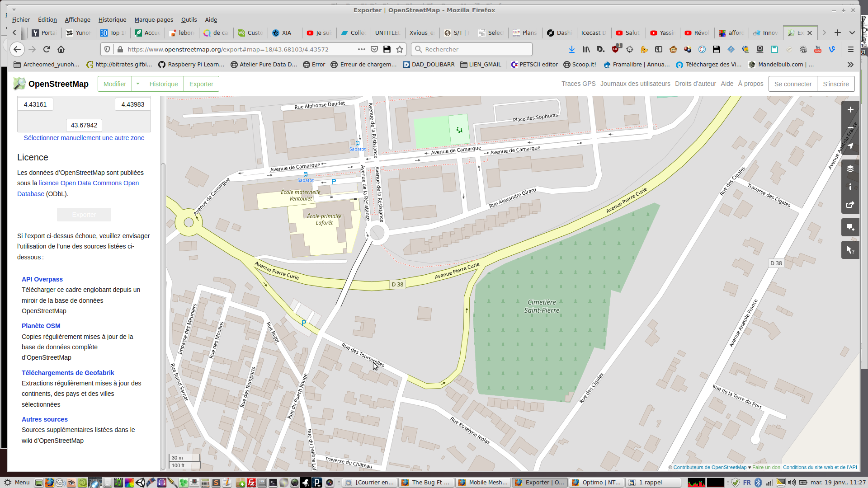
Task: Open the API Overpass link
Action: pos(42,279)
